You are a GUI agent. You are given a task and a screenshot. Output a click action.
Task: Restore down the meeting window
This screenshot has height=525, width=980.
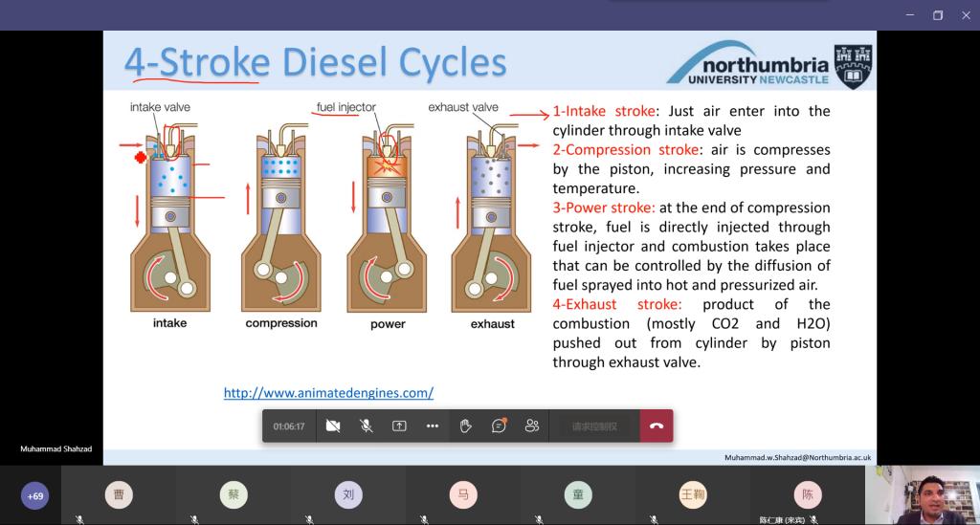938,15
